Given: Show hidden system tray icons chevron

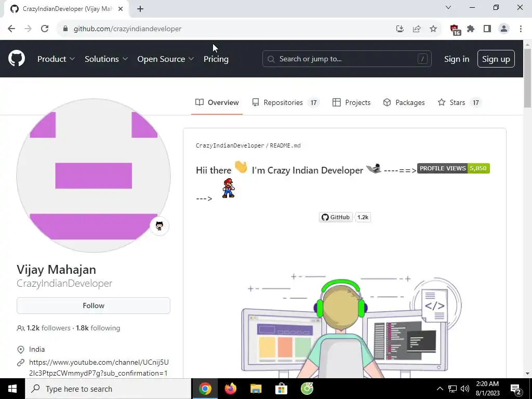Looking at the screenshot, I should 440,389.
